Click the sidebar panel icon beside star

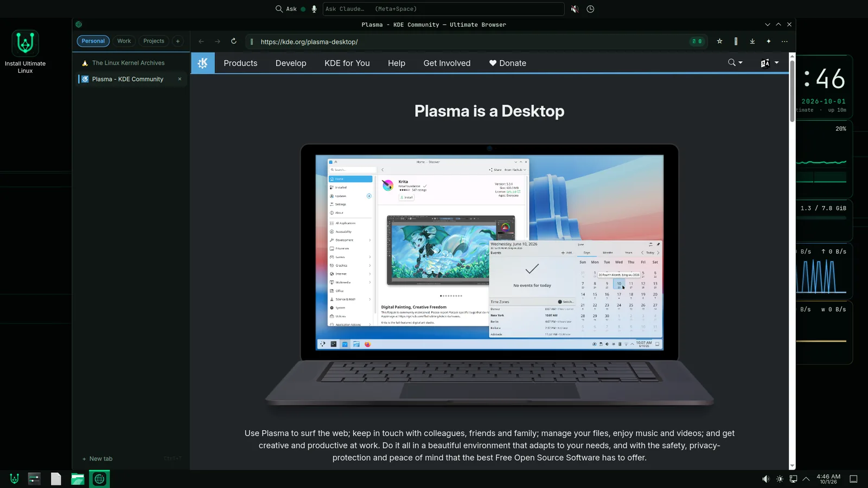click(736, 41)
